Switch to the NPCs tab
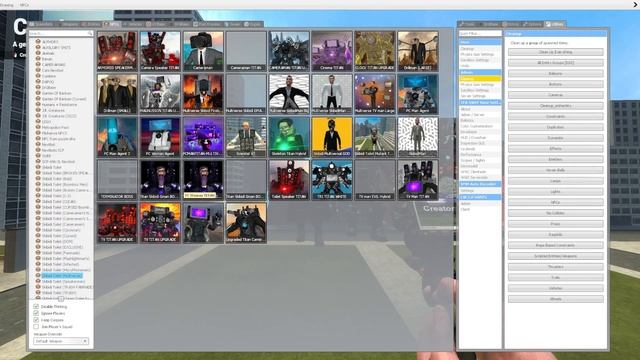 pyautogui.click(x=111, y=24)
